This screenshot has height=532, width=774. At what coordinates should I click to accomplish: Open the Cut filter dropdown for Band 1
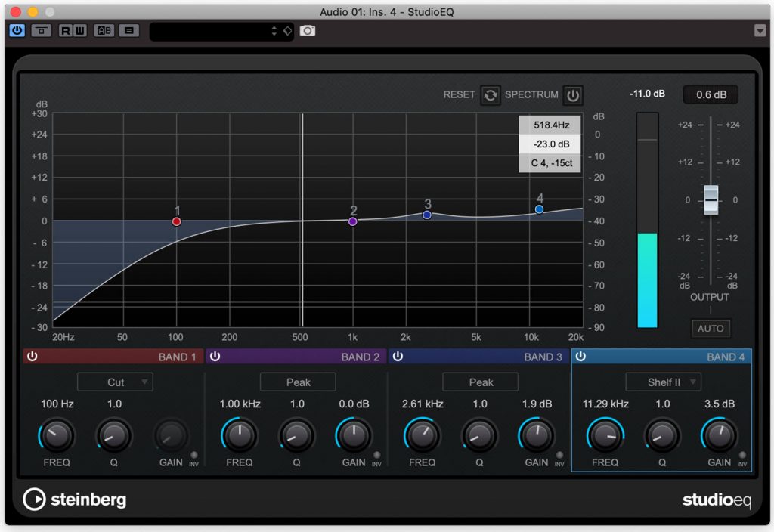(x=114, y=382)
